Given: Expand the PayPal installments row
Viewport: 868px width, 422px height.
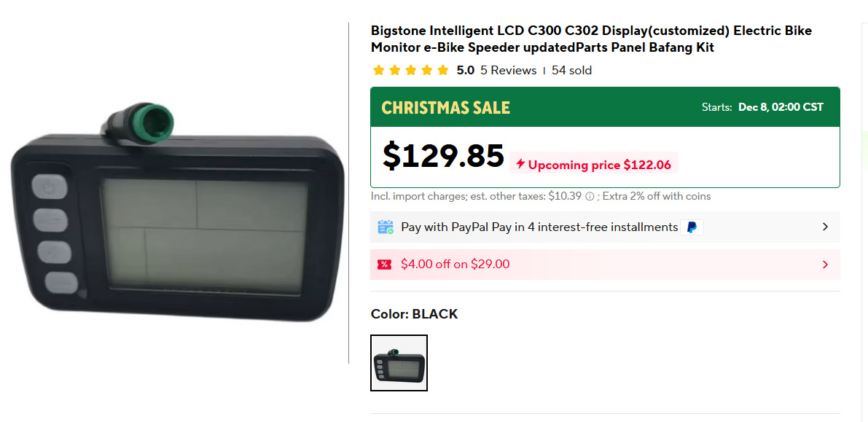Looking at the screenshot, I should click(825, 227).
